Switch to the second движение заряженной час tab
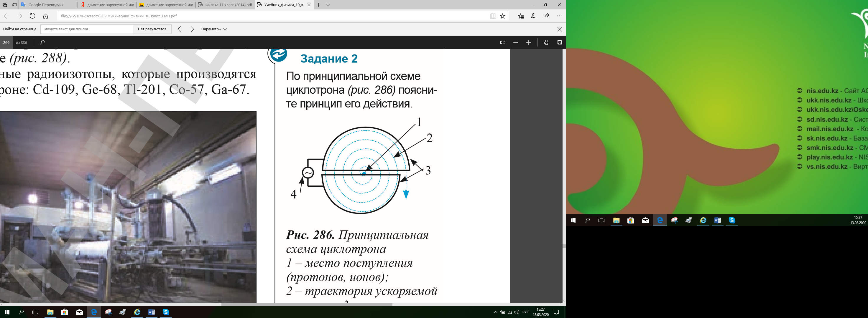 click(166, 5)
